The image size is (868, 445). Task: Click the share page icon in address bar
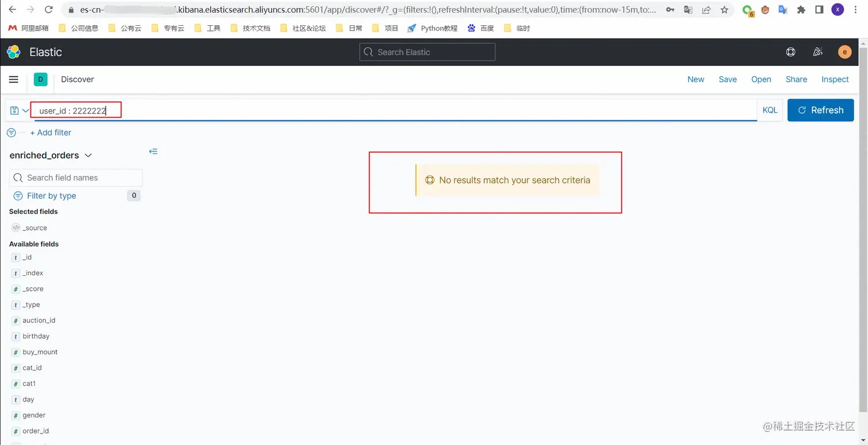pos(706,10)
